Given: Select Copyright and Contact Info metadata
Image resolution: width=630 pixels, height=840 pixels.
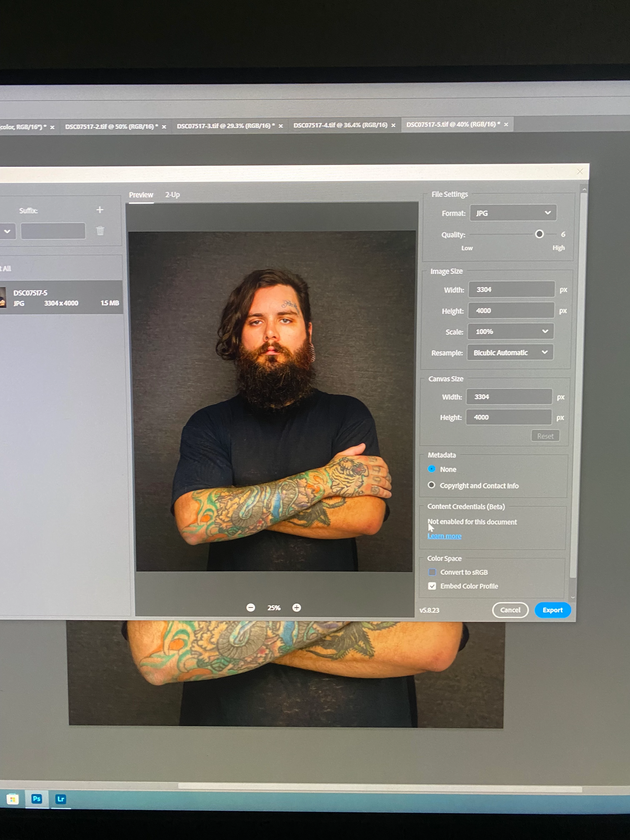Looking at the screenshot, I should tap(431, 485).
